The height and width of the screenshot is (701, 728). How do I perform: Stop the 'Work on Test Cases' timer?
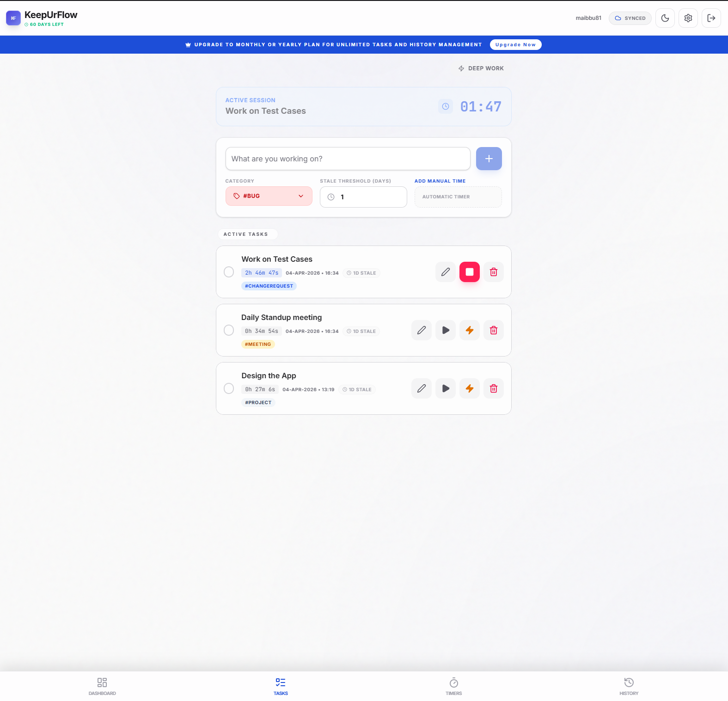pyautogui.click(x=470, y=272)
